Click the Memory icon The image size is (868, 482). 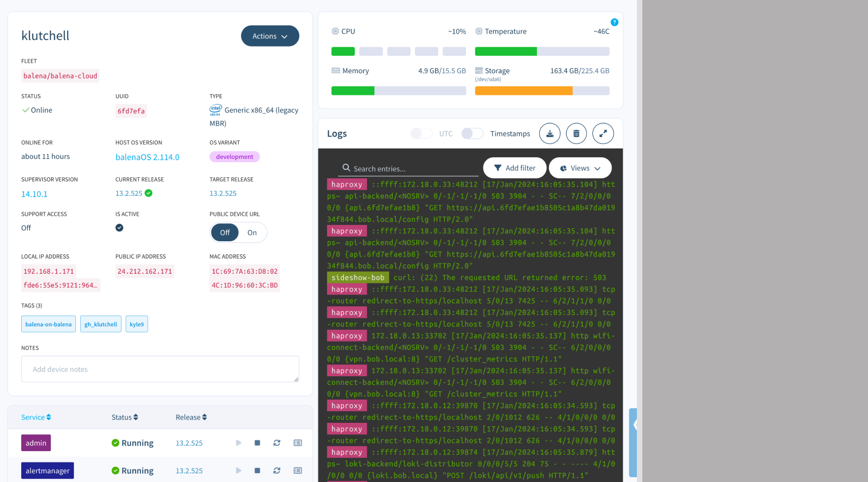[336, 70]
